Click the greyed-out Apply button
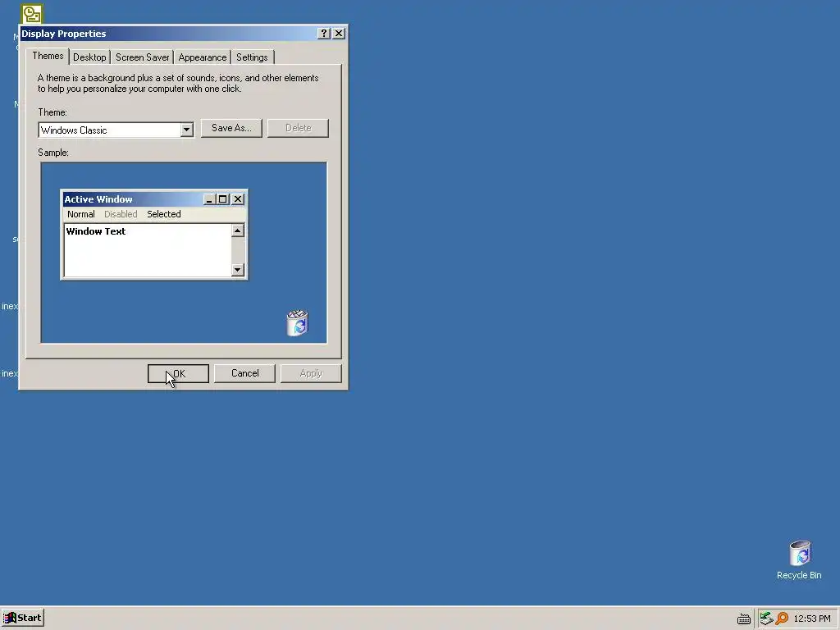The image size is (840, 630). tap(311, 373)
